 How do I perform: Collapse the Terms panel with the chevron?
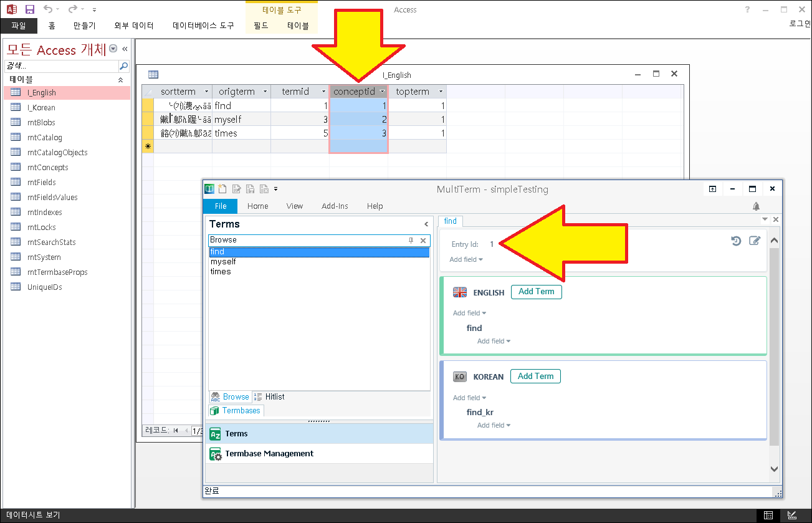coord(426,224)
